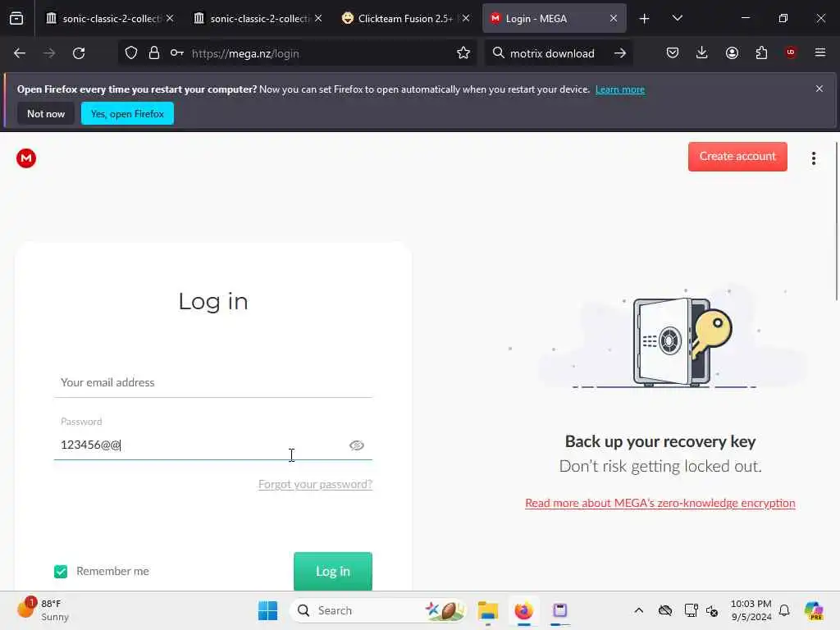This screenshot has width=840, height=630.
Task: Show site security padlock info
Action: [x=154, y=53]
